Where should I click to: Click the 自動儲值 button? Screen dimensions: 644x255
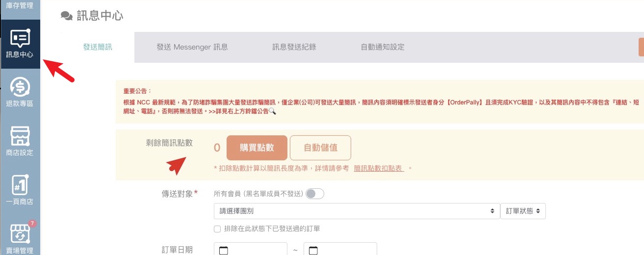pyautogui.click(x=320, y=148)
